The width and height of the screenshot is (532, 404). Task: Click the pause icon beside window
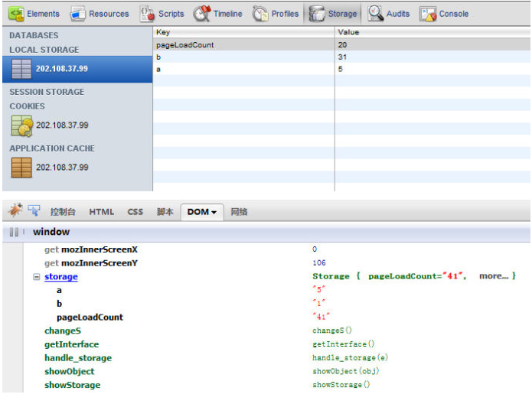14,232
